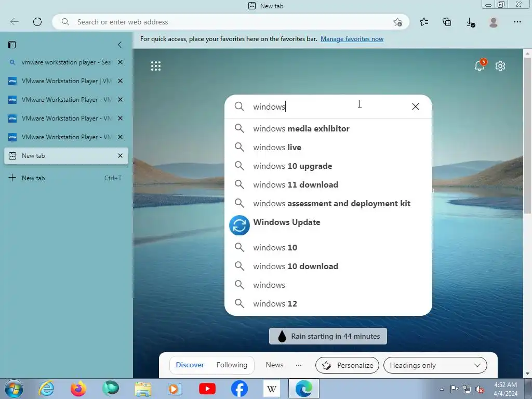This screenshot has height=399, width=532.
Task: Select suggestion windows media exhibitor
Action: (x=328, y=129)
